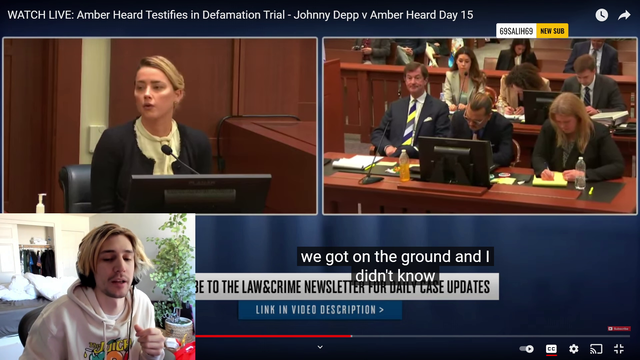
Task: Seek using the red played progress bar
Action: click(273, 336)
